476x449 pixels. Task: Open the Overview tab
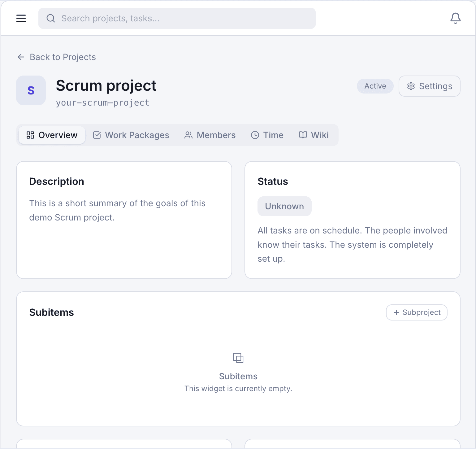(x=51, y=135)
